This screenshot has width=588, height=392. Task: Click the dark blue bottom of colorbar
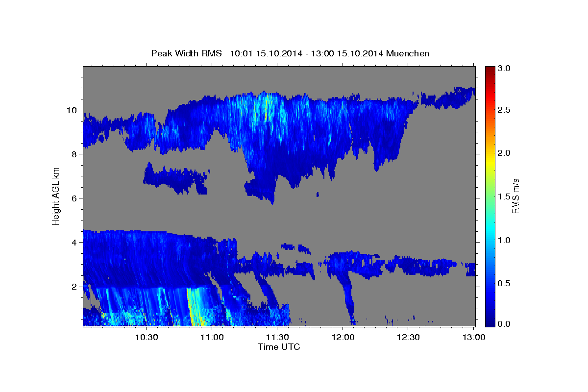(x=490, y=321)
